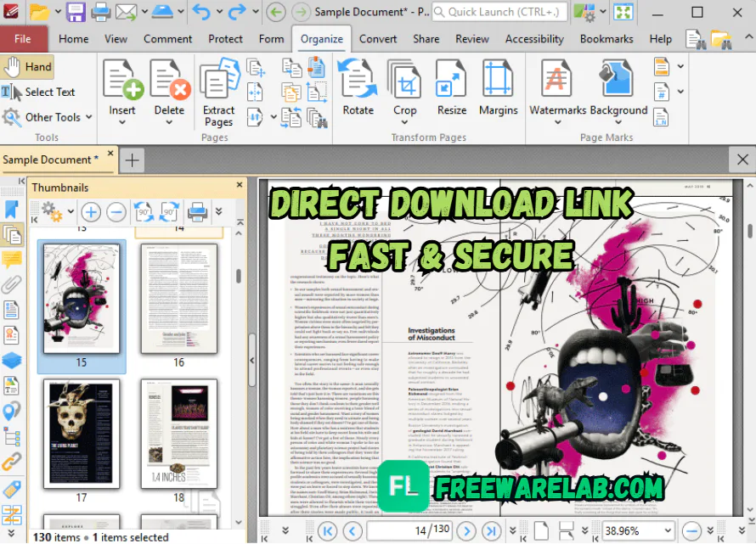
Task: Click the Print icon in quick access toolbar
Action: tap(101, 12)
